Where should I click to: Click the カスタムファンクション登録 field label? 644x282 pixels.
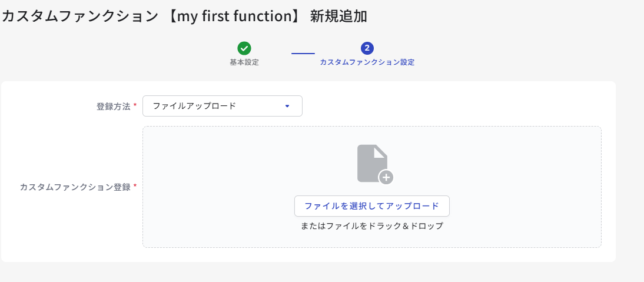coord(75,187)
